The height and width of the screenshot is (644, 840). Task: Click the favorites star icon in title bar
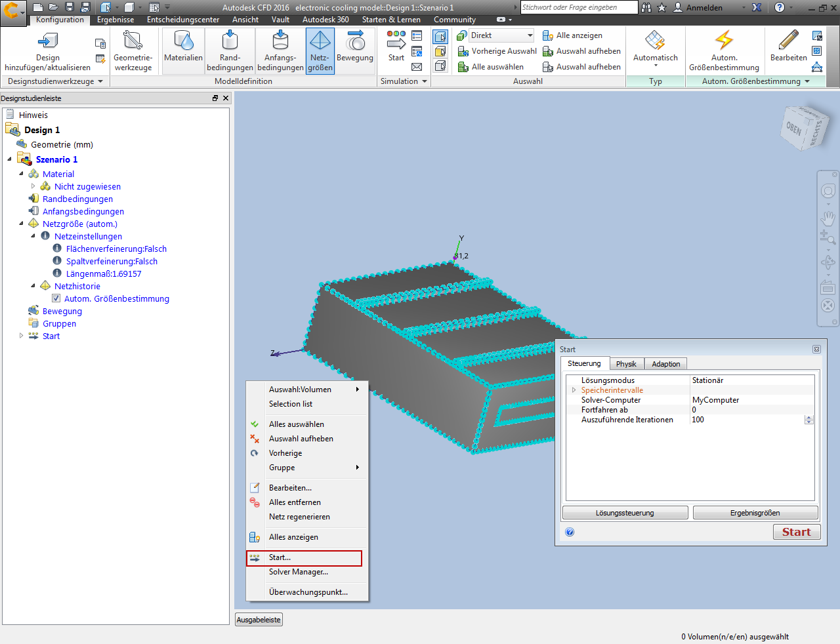[x=661, y=7]
